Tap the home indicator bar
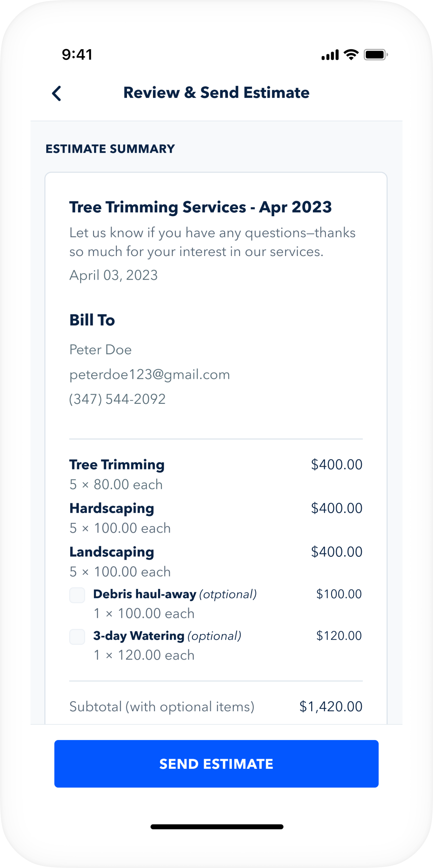The image size is (433, 868). coord(216,827)
